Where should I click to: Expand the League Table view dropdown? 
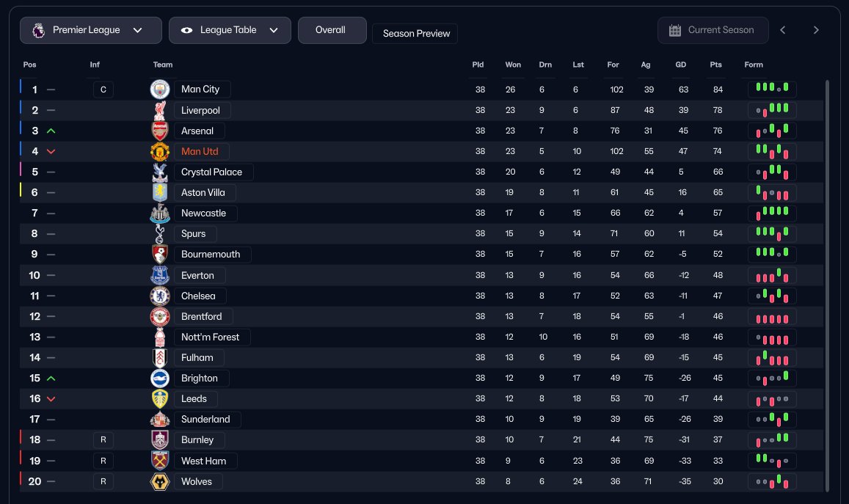(x=230, y=30)
